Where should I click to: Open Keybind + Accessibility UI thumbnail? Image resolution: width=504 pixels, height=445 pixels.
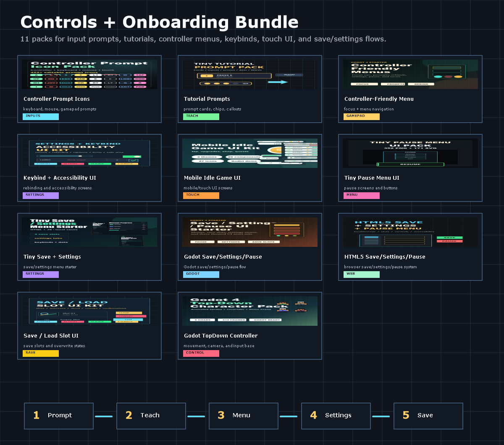click(89, 153)
